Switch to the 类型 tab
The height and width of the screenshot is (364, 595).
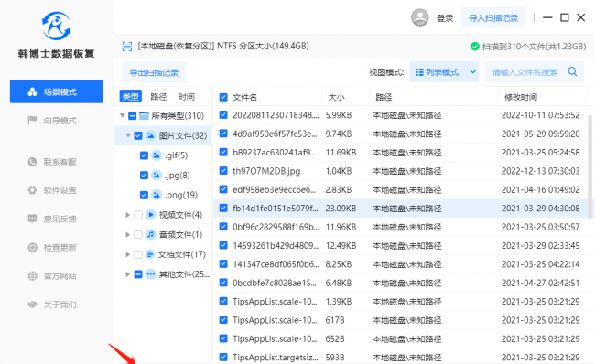[x=131, y=97]
